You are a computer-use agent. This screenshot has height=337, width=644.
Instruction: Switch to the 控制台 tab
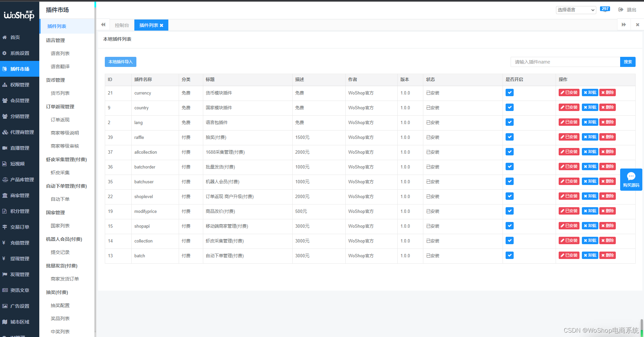122,25
